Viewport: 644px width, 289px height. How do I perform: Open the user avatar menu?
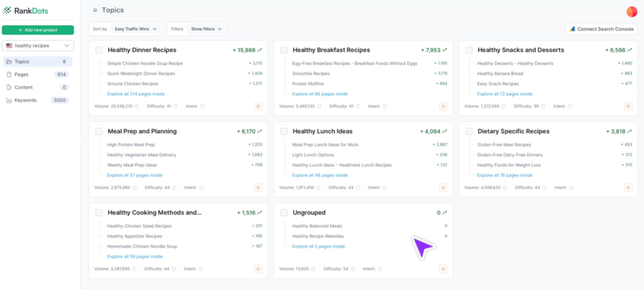tap(632, 11)
